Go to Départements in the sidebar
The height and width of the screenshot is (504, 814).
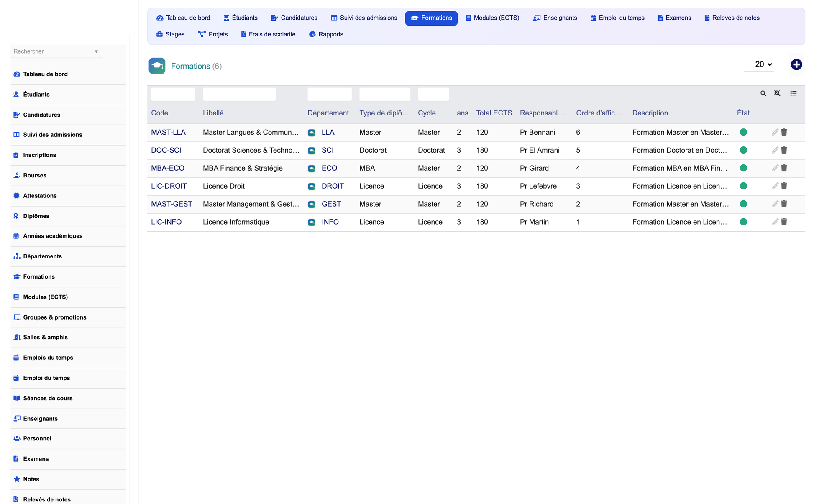[x=68, y=256]
